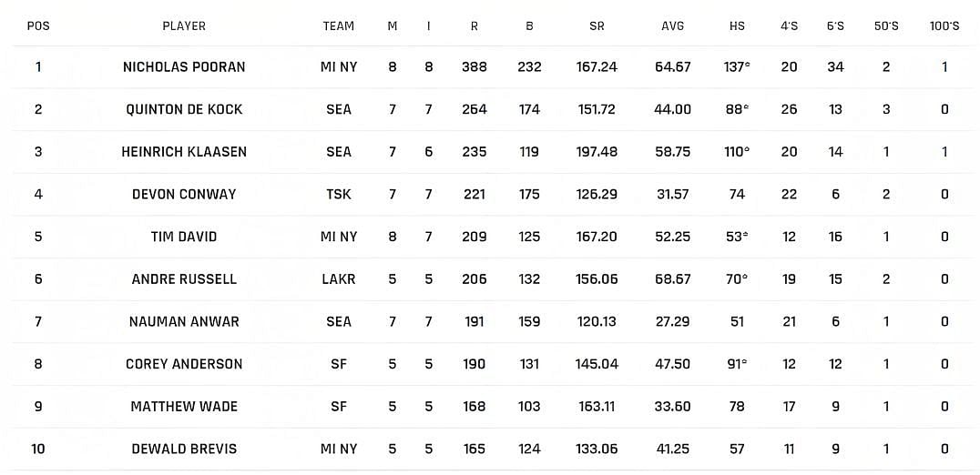980x475 pixels.
Task: Sort by AVG column header
Action: [x=673, y=26]
